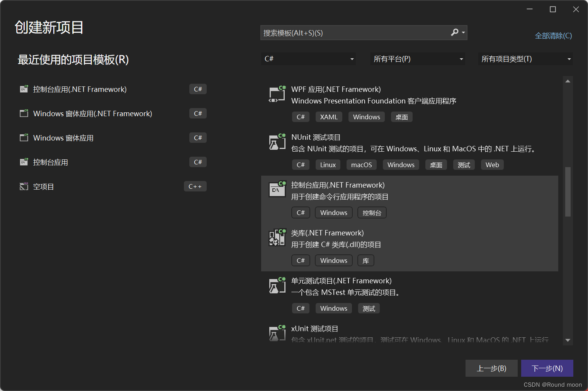Click the 单元测试项目 flask icon

[x=277, y=286]
